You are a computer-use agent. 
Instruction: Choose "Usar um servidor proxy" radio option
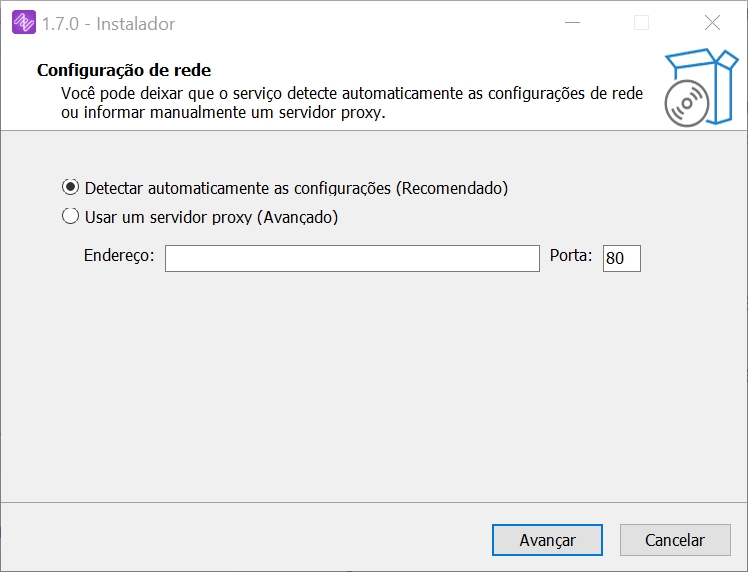[70, 216]
